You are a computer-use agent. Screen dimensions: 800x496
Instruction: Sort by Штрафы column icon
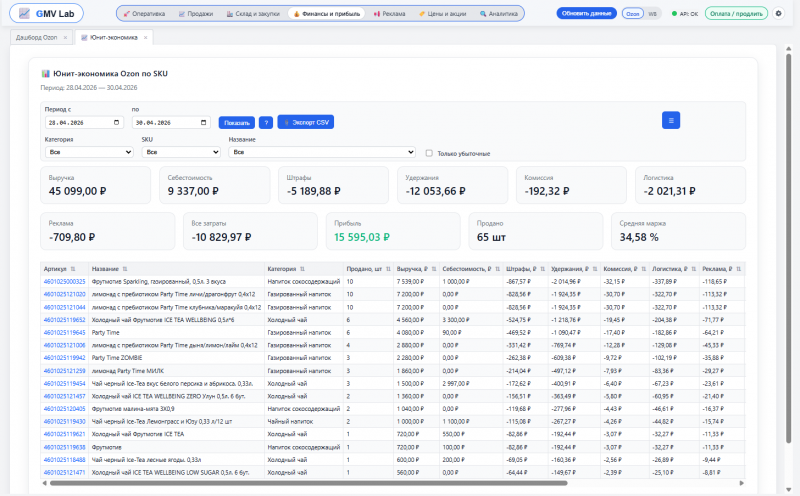542,269
